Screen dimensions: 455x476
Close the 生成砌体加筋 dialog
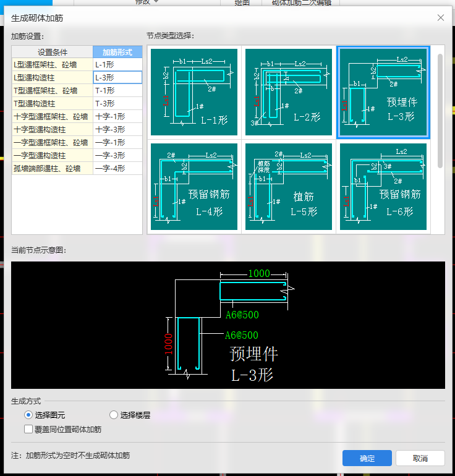(441, 18)
